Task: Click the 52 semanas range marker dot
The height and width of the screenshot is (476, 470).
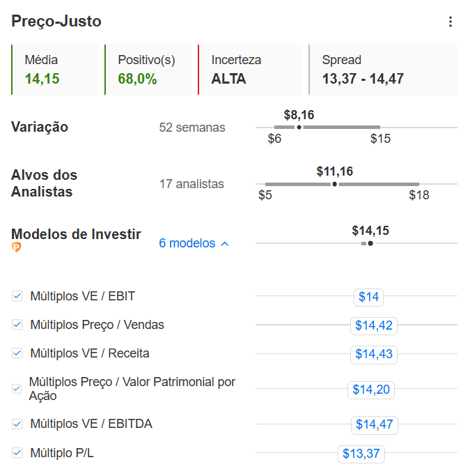Action: pos(299,128)
